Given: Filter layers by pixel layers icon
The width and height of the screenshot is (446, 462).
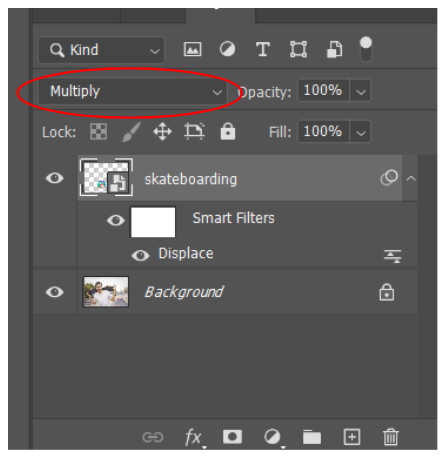Looking at the screenshot, I should [x=193, y=50].
